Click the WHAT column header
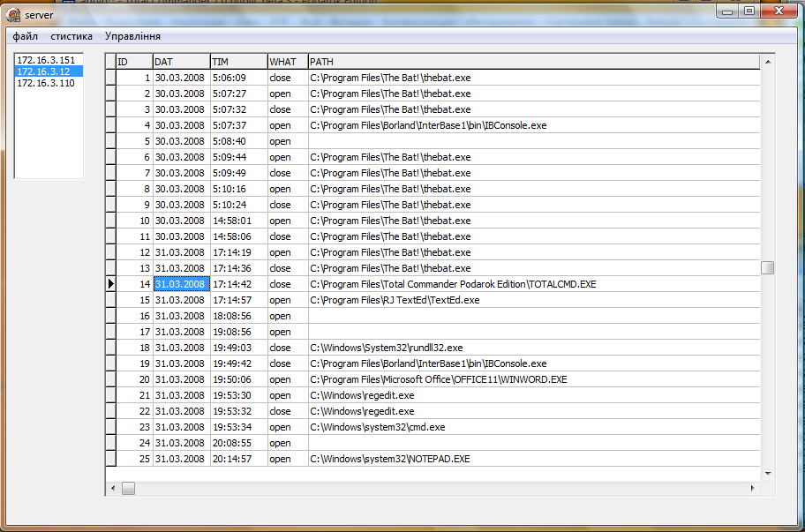 pyautogui.click(x=288, y=62)
